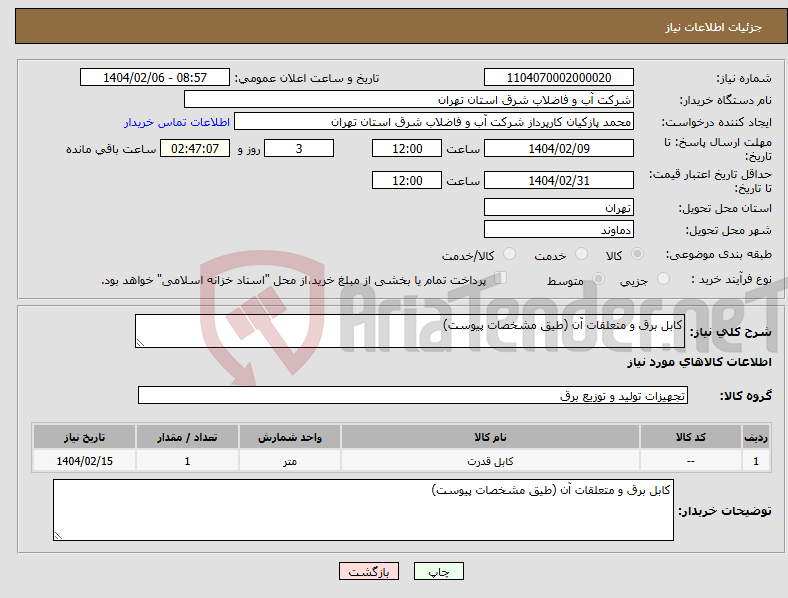Click the response deadline hour 12:00 field
788x598 pixels.
click(407, 148)
